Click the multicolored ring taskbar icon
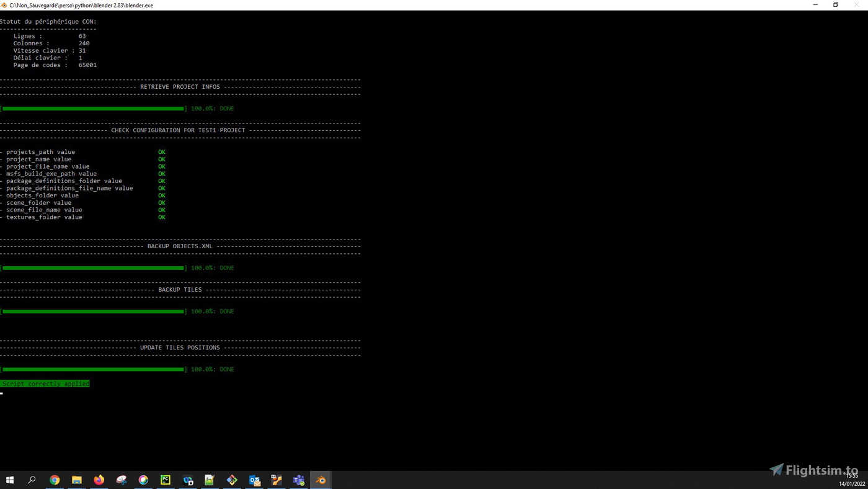Viewport: 868px width, 489px height. pyautogui.click(x=143, y=480)
